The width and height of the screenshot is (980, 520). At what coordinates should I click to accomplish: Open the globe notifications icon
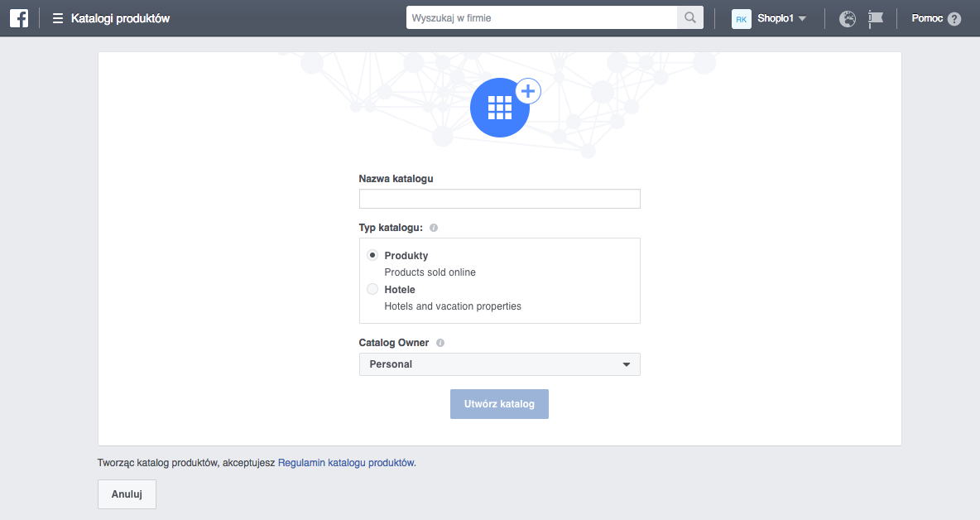848,19
